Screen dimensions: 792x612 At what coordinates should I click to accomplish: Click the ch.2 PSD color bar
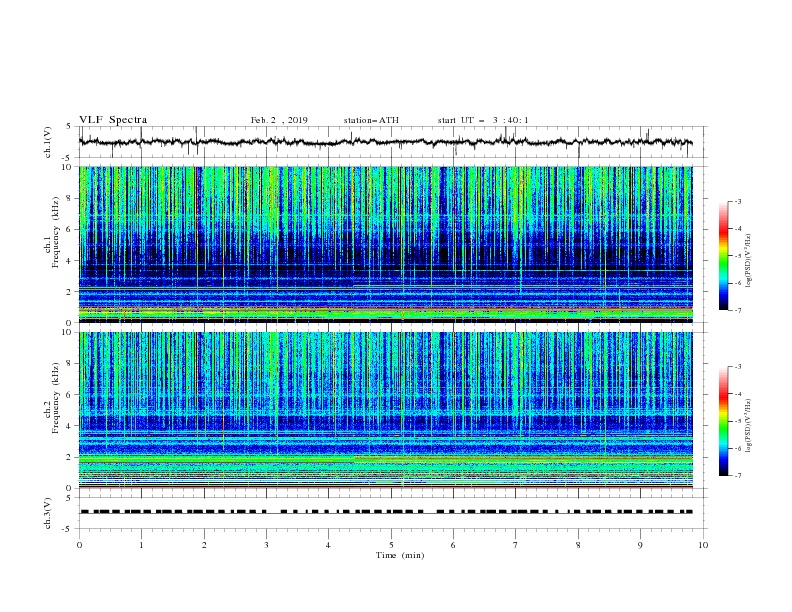point(724,421)
